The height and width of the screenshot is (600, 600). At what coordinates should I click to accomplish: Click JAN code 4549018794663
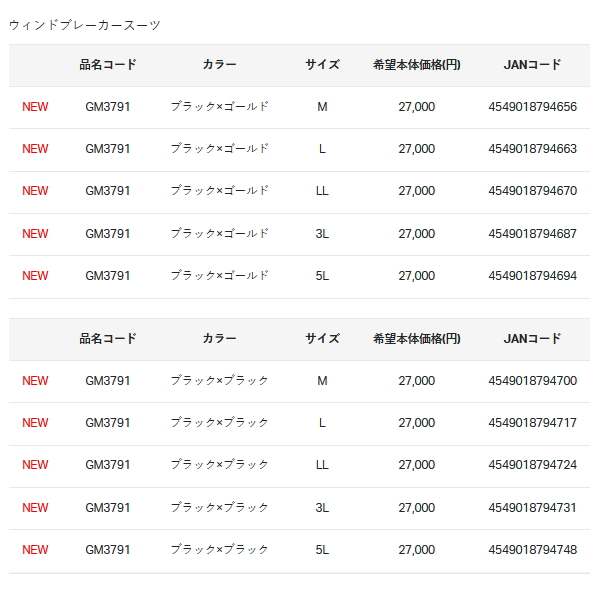[532, 149]
